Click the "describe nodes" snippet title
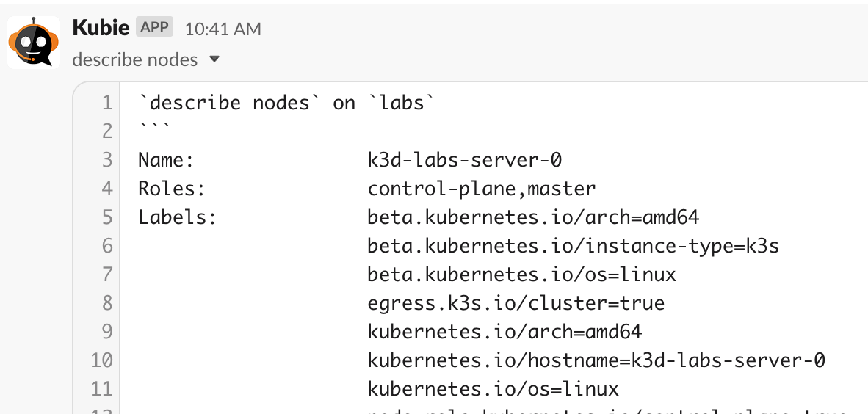This screenshot has width=868, height=414. coord(135,59)
